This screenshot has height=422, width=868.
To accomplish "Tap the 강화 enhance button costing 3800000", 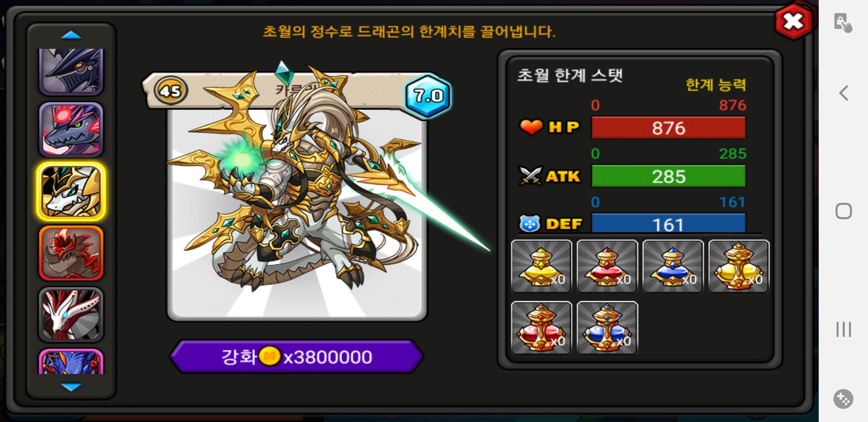I will click(x=297, y=356).
